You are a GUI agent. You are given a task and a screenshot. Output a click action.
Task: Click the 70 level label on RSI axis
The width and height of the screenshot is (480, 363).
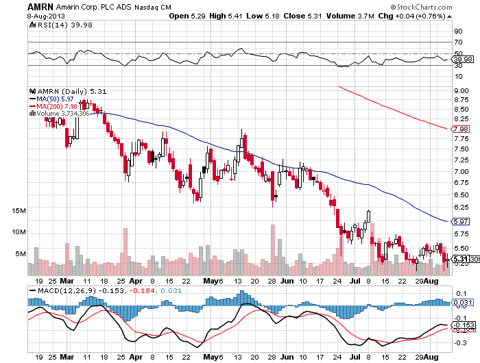458,42
